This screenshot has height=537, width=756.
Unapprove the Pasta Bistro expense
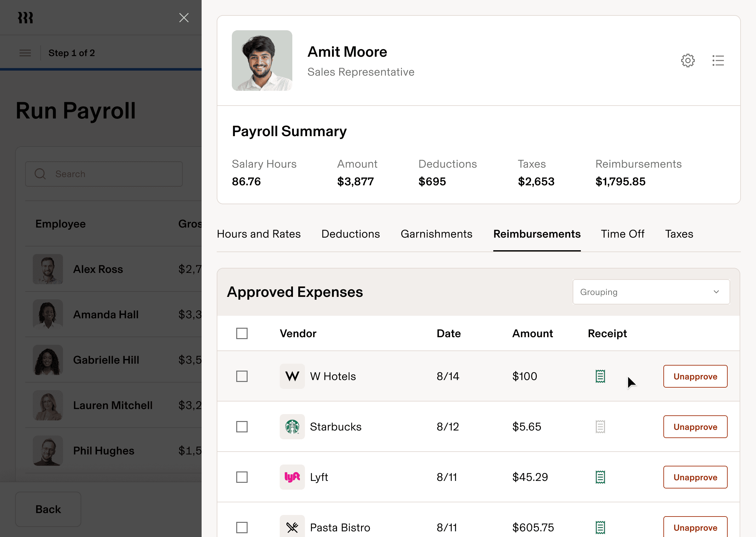tap(695, 527)
